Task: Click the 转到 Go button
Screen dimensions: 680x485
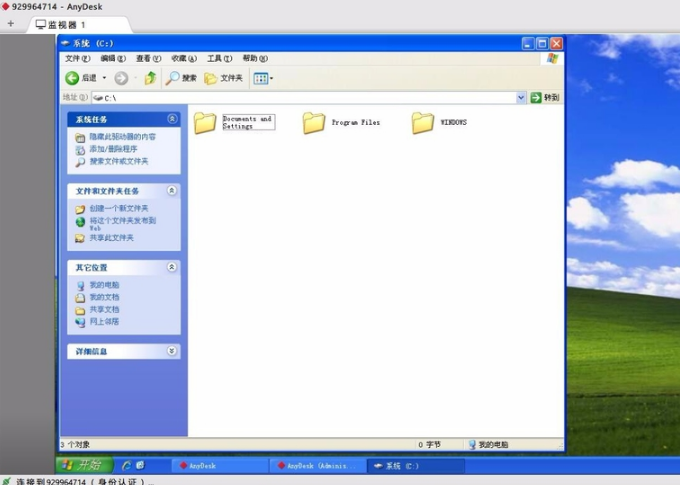Action: tap(545, 98)
